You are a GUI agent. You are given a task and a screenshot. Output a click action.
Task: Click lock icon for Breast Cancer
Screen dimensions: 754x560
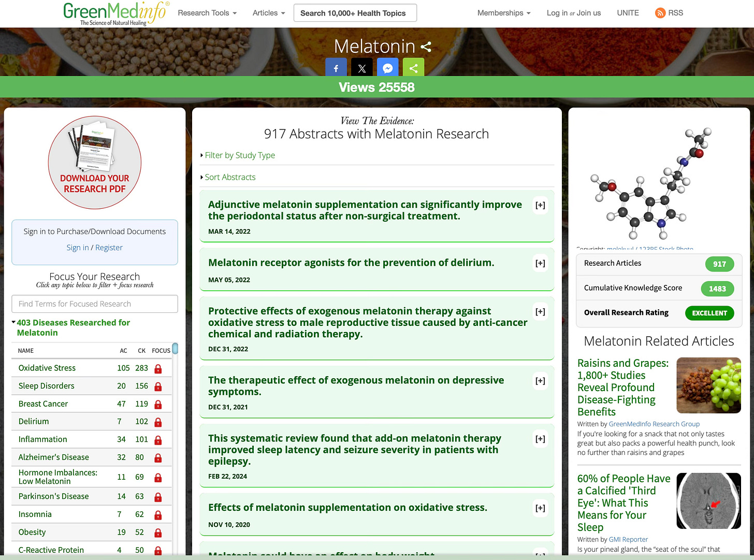158,405
